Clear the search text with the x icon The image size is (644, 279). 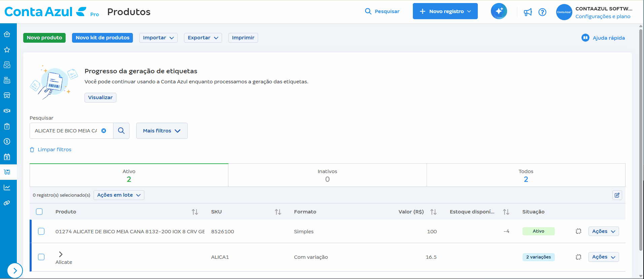click(x=104, y=131)
